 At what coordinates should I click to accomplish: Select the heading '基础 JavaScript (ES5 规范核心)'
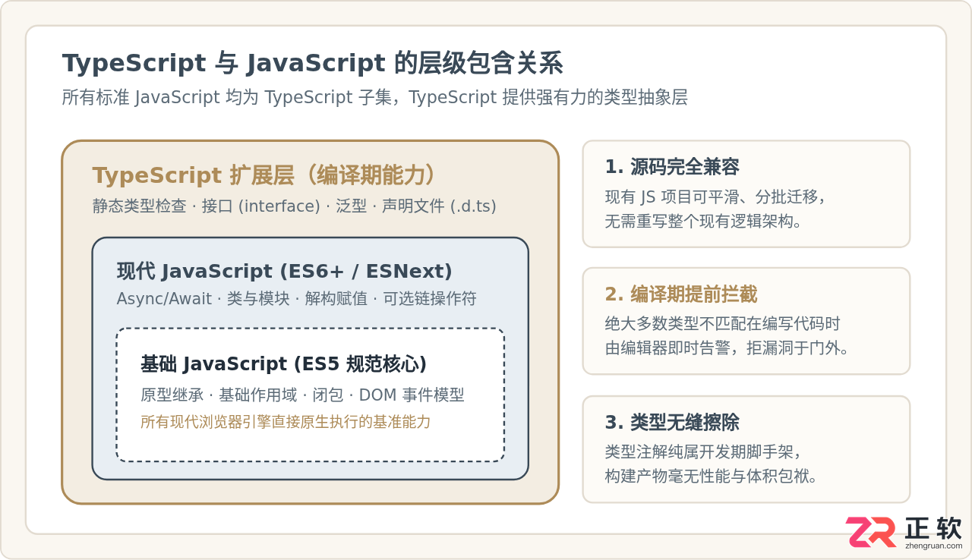pyautogui.click(x=283, y=364)
